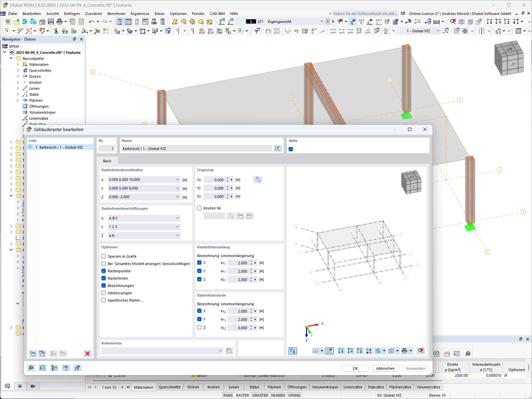
Task: Open X label dropdown showing A B C
Action: point(178,218)
